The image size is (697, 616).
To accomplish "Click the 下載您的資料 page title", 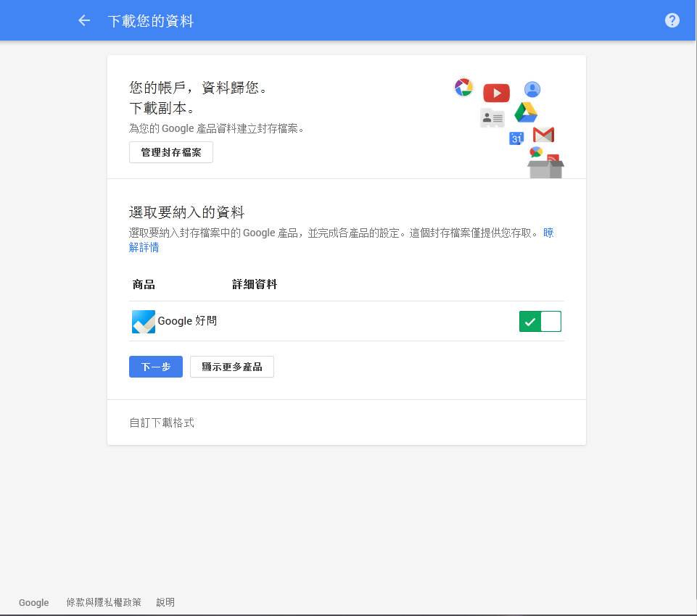I will 151,21.
